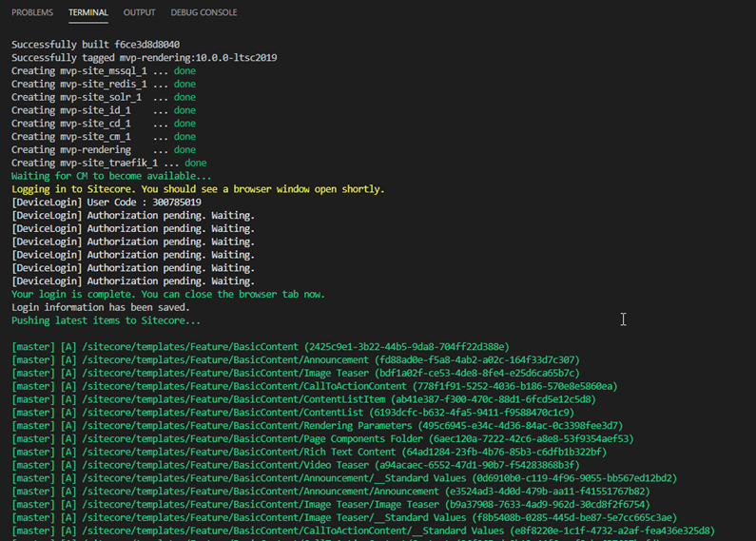The height and width of the screenshot is (541, 756).
Task: Click the CallToActionContent line ending 570e8e5860ea
Action: [x=315, y=386]
